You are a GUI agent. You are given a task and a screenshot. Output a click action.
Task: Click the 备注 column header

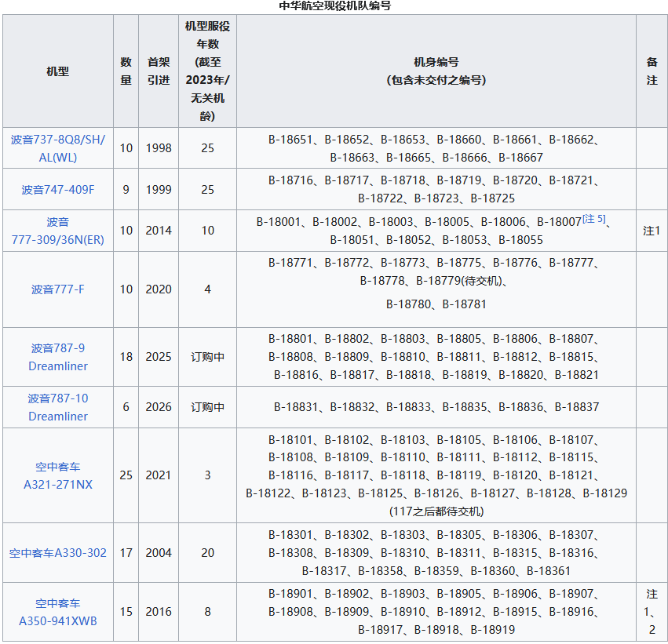pos(652,71)
